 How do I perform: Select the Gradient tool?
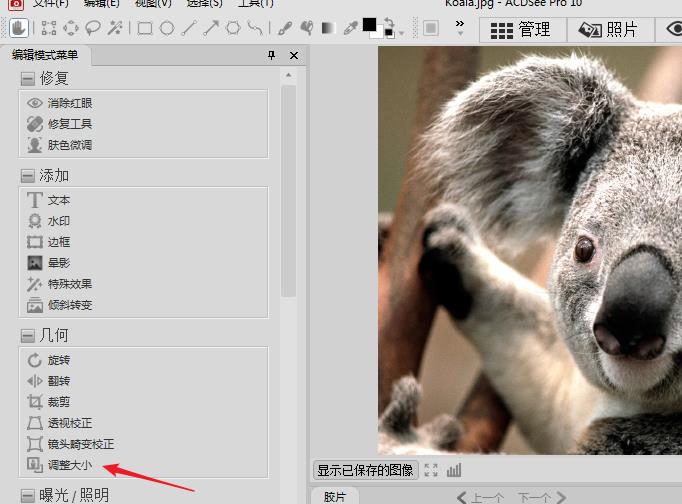point(328,28)
